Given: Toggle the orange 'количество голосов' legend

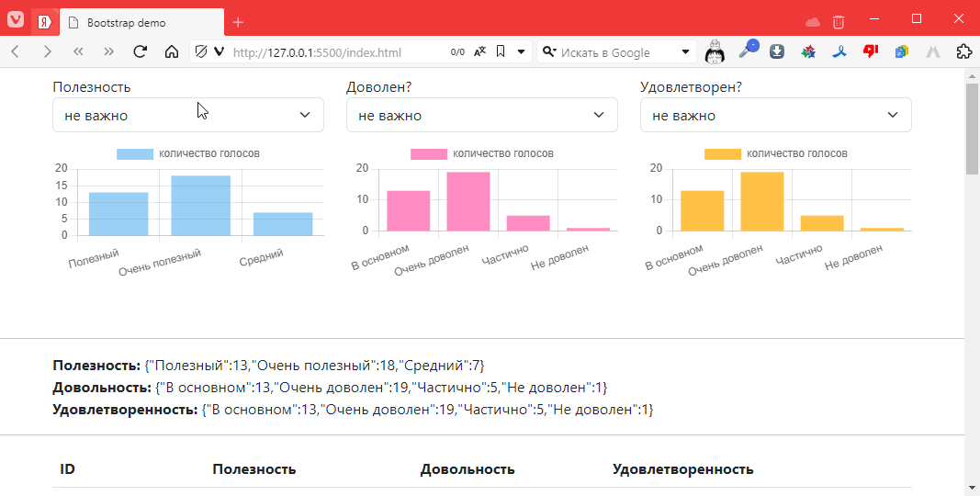Looking at the screenshot, I should tap(776, 153).
